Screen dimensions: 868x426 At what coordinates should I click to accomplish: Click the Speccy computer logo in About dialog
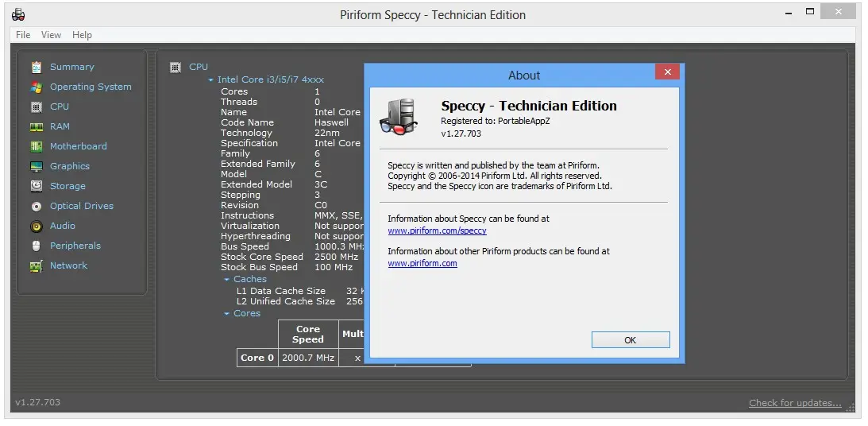[x=399, y=116]
